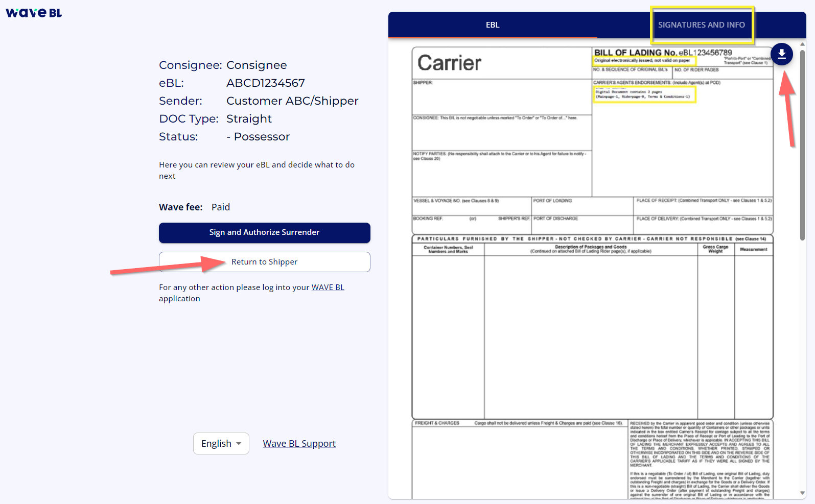
Task: Open the Signatures and Info tab
Action: pos(701,25)
